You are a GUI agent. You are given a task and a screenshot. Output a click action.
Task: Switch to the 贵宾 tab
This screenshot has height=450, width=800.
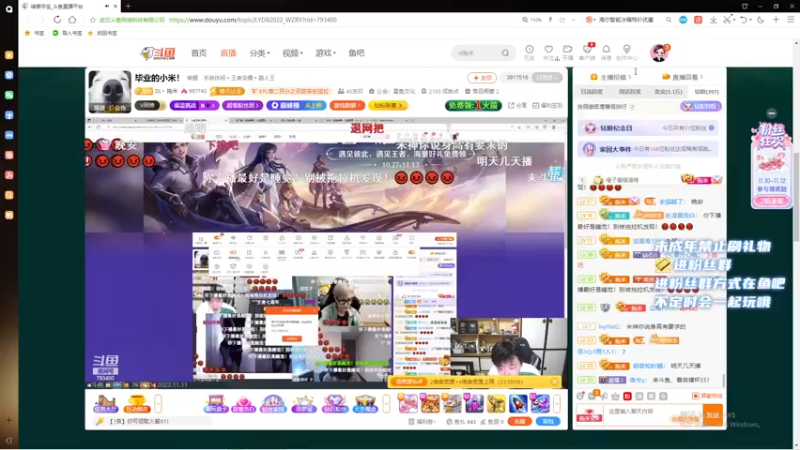click(x=668, y=92)
